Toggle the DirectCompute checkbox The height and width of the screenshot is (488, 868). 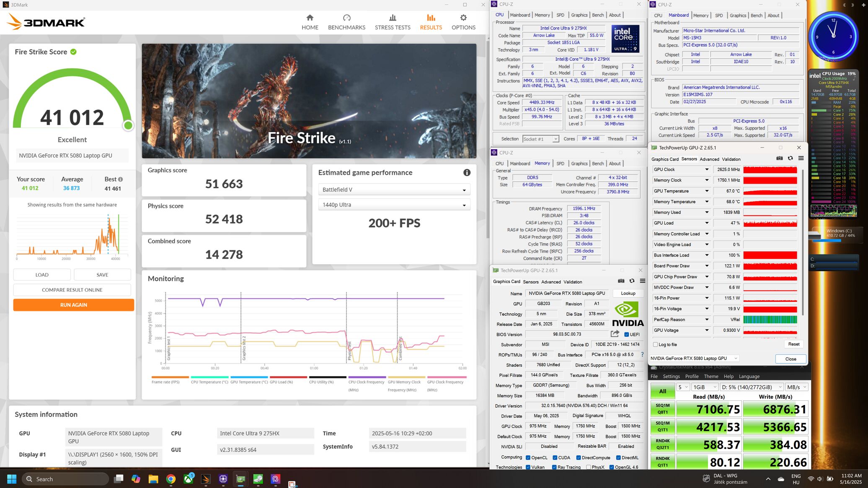click(578, 457)
